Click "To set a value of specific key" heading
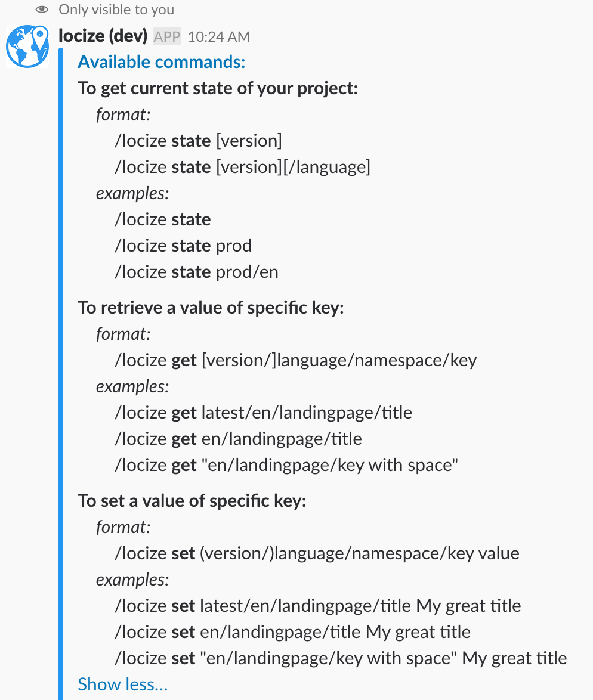 click(192, 501)
